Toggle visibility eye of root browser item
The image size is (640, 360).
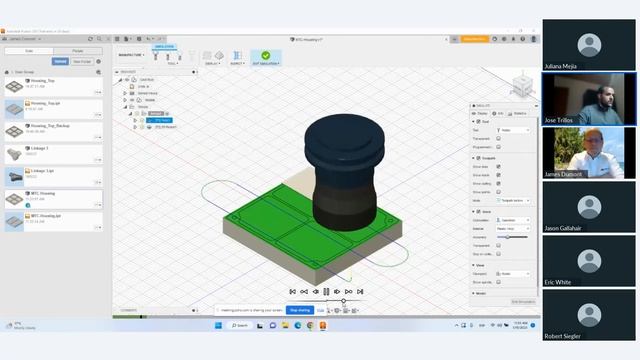(x=127, y=80)
